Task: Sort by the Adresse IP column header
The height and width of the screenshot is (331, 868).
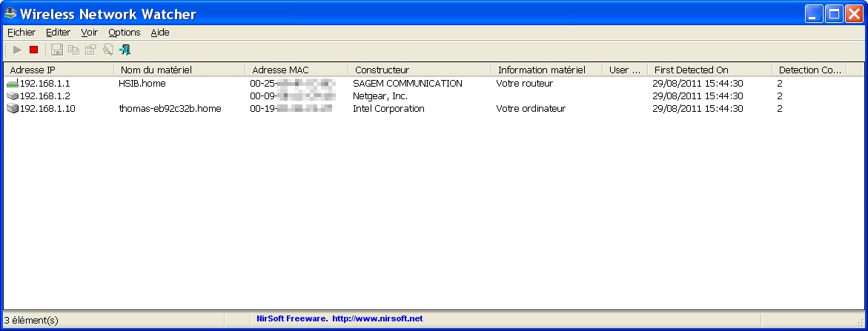Action: click(59, 70)
